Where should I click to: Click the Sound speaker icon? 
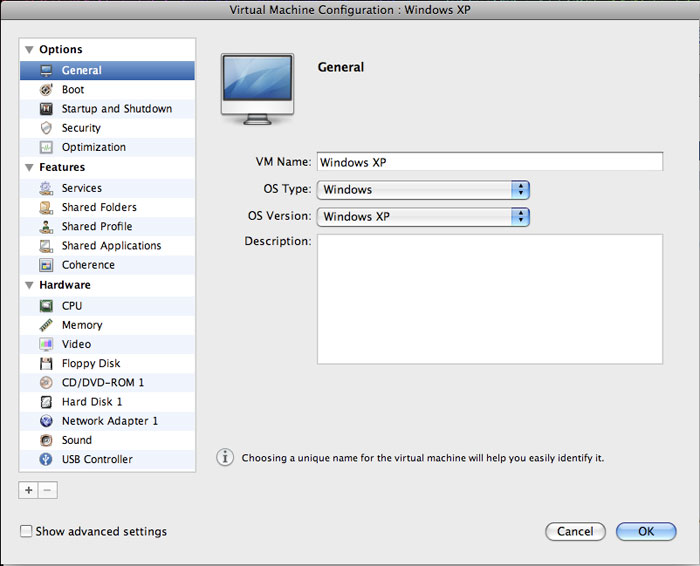click(46, 440)
